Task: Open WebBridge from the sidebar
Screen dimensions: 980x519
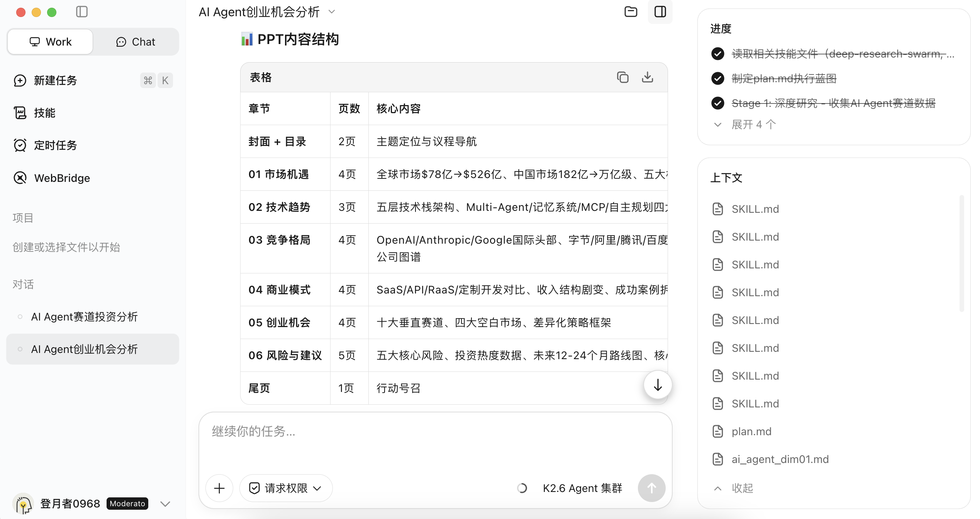Action: click(93, 178)
